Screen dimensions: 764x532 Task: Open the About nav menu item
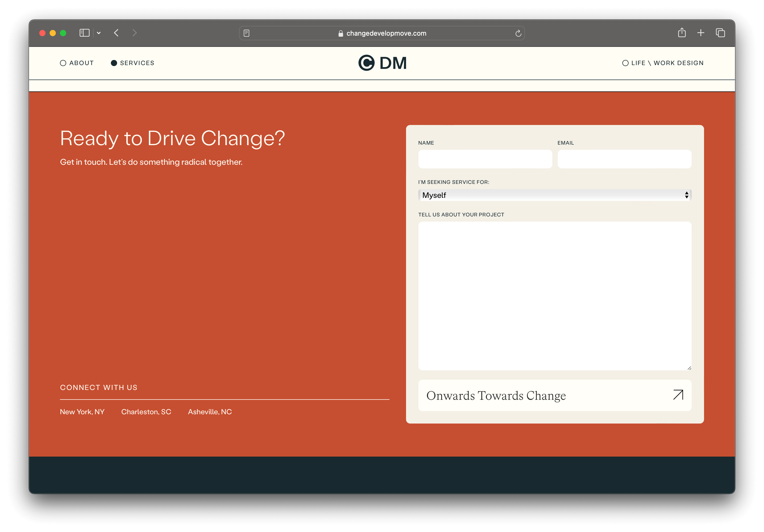[81, 63]
